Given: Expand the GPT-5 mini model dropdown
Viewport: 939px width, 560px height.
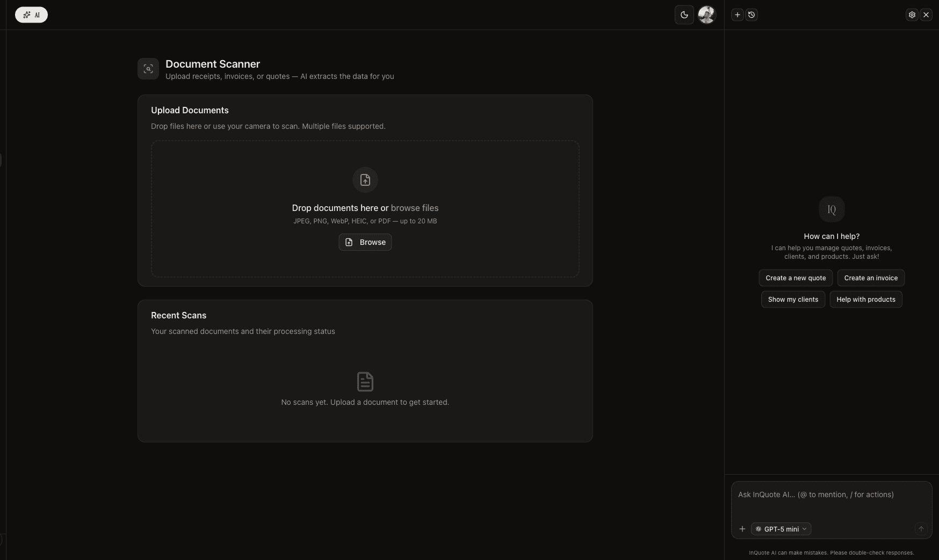Looking at the screenshot, I should tap(781, 529).
